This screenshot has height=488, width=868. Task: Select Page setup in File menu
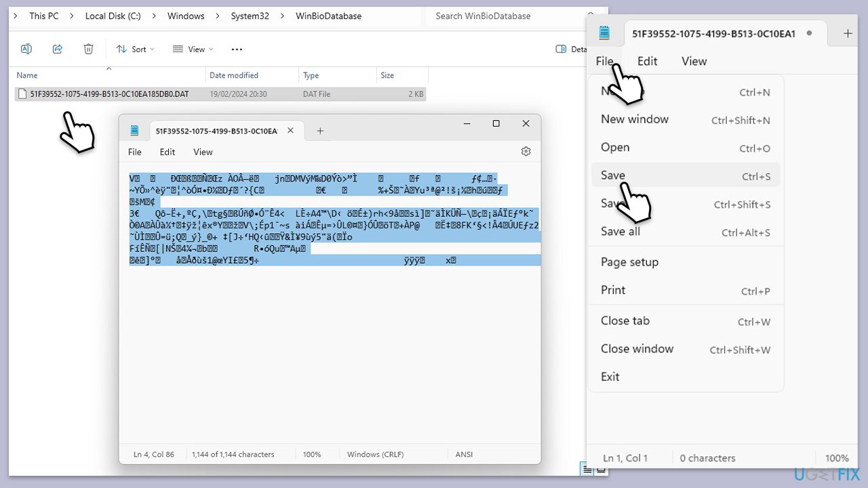(x=629, y=262)
